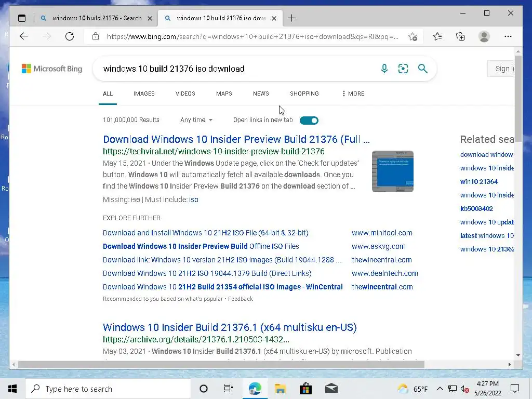View site information via lock icon

tap(96, 36)
